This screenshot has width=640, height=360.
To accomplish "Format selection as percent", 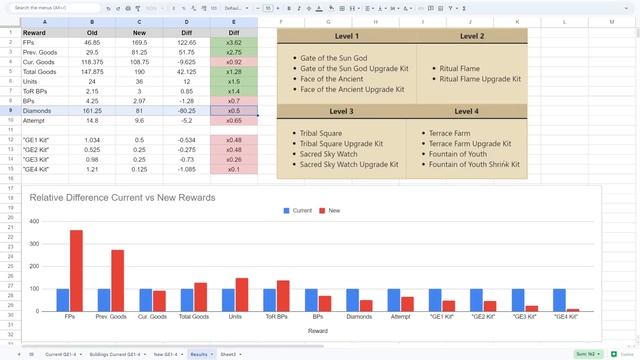I will pyautogui.click(x=184, y=8).
